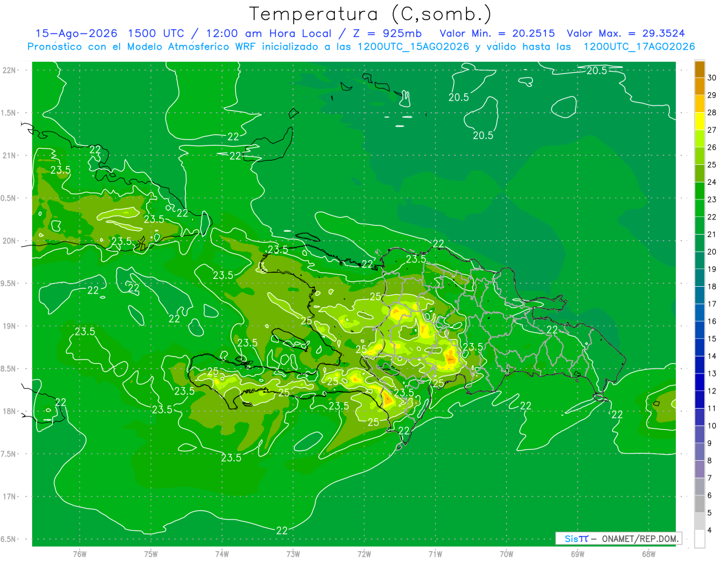
Task: Click longitude axis label "74W"
Action: click(x=222, y=554)
